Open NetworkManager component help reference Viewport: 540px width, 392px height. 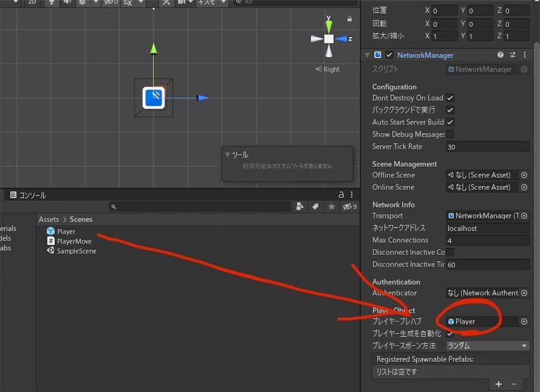tap(500, 55)
